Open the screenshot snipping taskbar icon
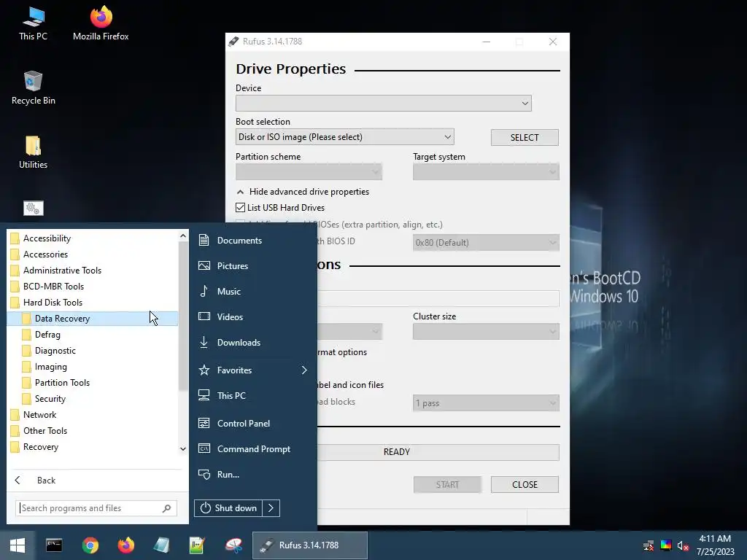Viewport: 747px width, 560px height. [233, 545]
